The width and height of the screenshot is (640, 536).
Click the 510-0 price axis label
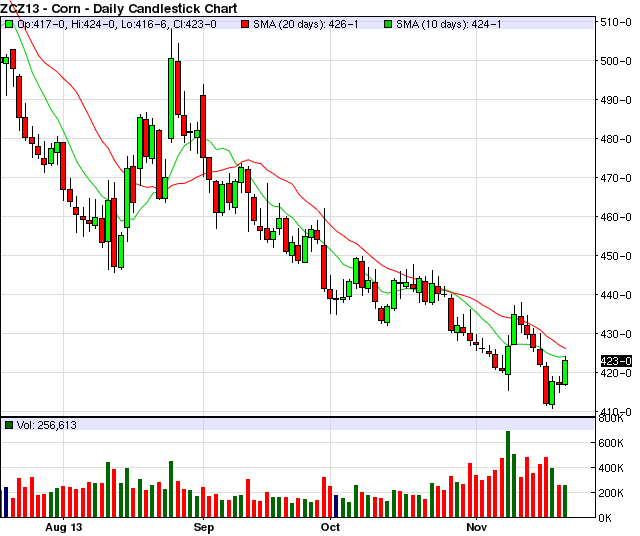[616, 22]
